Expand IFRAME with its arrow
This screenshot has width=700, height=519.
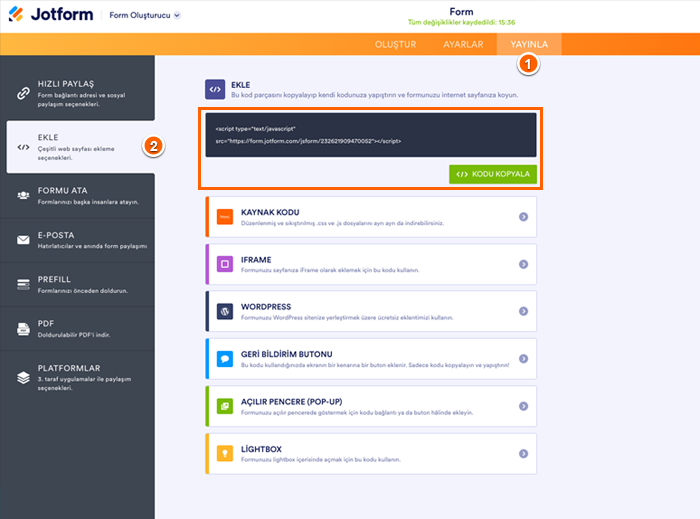(524, 264)
